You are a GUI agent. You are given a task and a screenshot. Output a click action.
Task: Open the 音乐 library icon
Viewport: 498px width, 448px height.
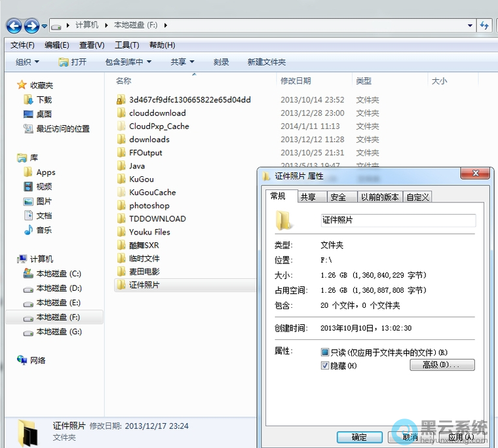click(28, 230)
